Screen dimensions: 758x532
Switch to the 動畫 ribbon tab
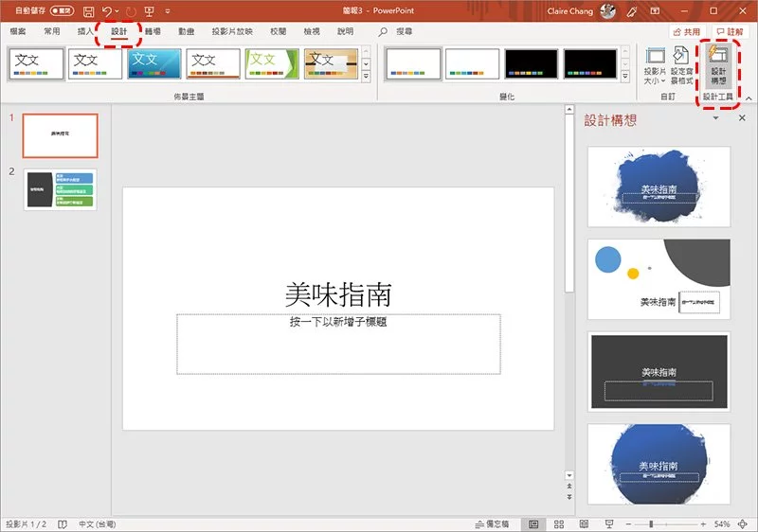coord(186,31)
